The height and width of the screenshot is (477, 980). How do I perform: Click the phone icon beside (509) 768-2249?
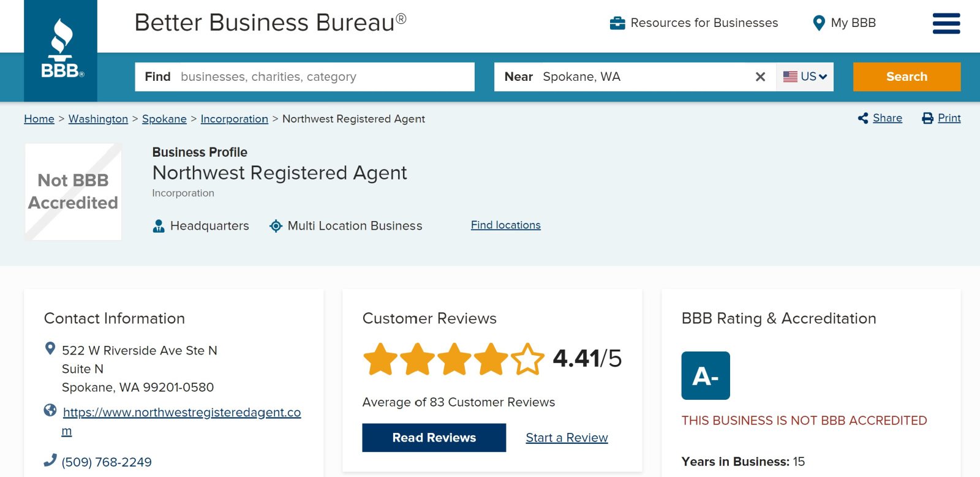(x=50, y=460)
